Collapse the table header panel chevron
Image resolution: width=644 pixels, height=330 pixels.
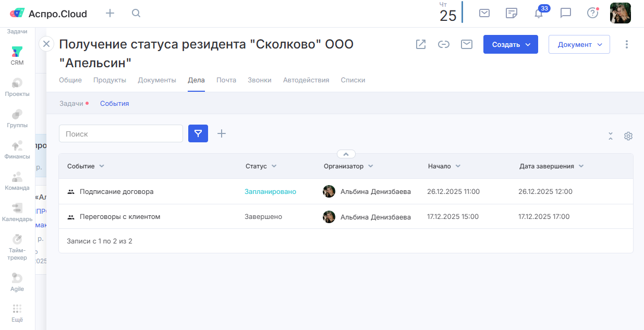pos(346,154)
